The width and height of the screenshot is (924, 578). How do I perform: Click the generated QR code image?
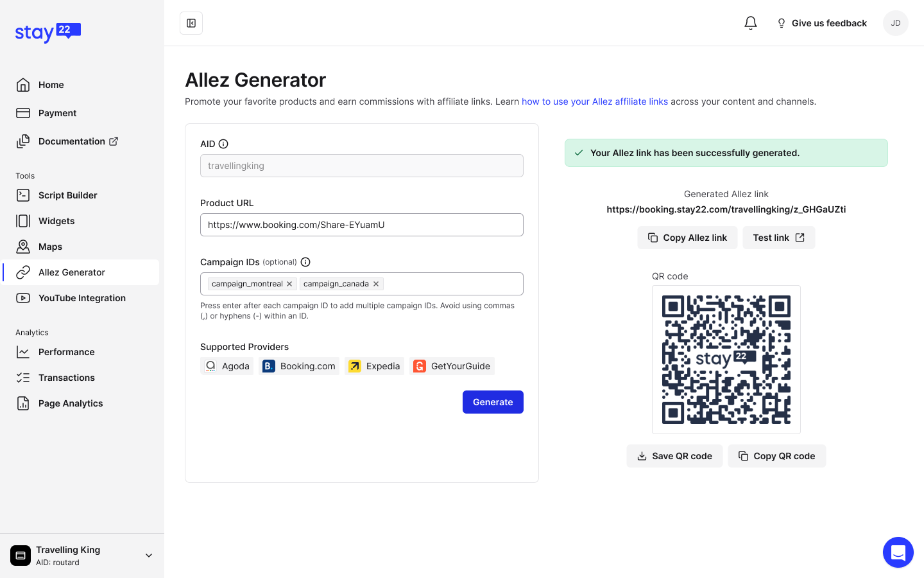726,360
